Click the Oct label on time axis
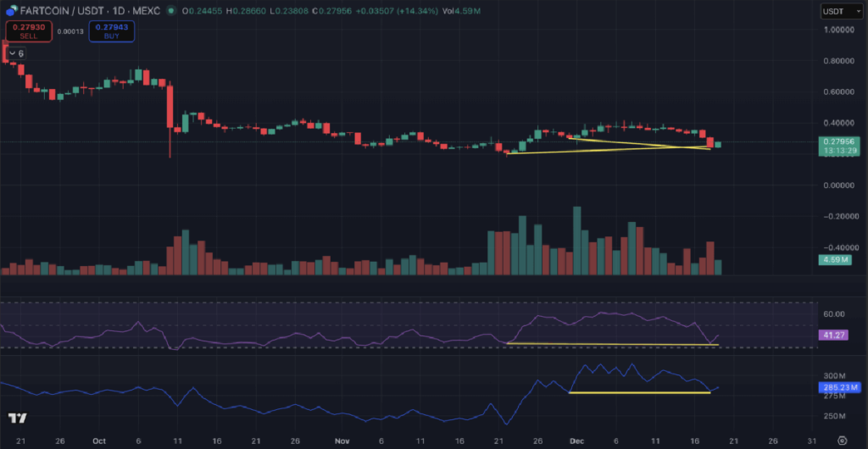This screenshot has height=449, width=868. click(x=99, y=441)
